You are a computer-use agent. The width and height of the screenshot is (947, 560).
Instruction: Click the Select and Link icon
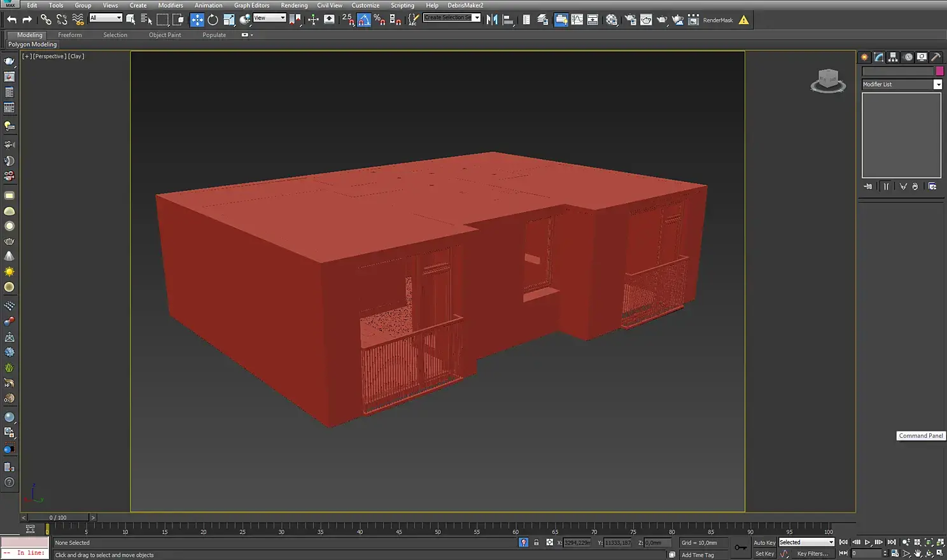tap(46, 20)
